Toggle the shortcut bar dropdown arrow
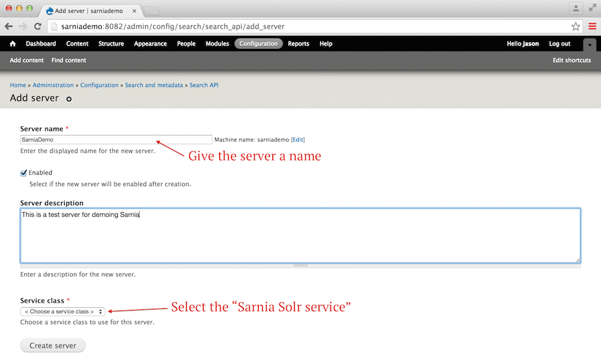Image resolution: width=601 pixels, height=364 pixels. tap(590, 44)
